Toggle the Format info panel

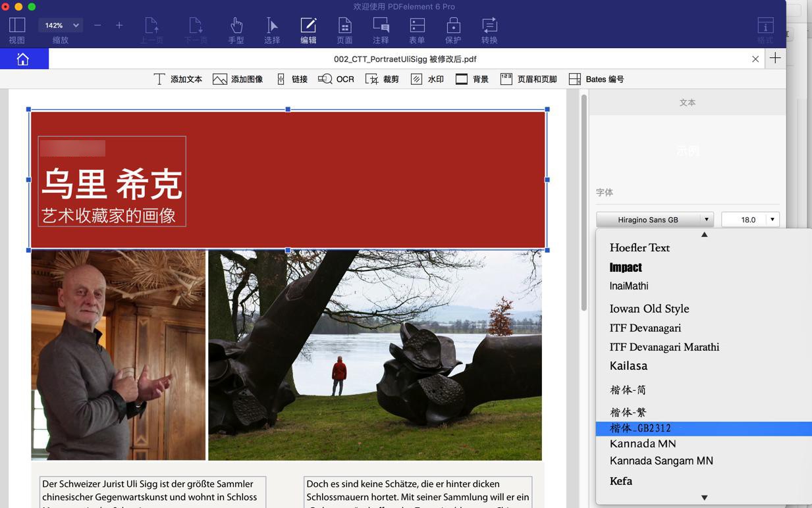(765, 30)
